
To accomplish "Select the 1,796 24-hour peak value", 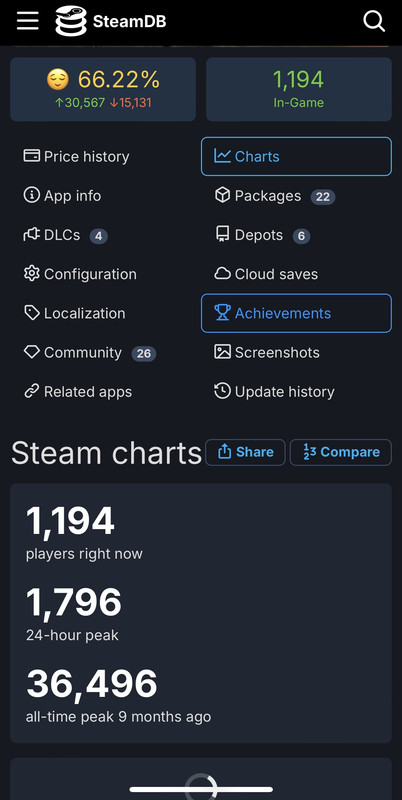I will (74, 602).
